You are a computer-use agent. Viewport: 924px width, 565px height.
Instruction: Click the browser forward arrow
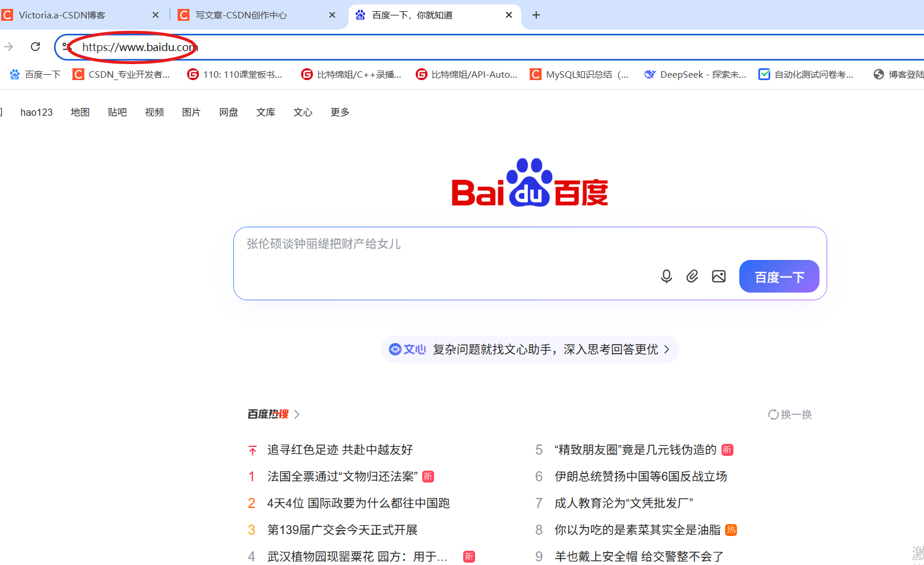(x=8, y=46)
